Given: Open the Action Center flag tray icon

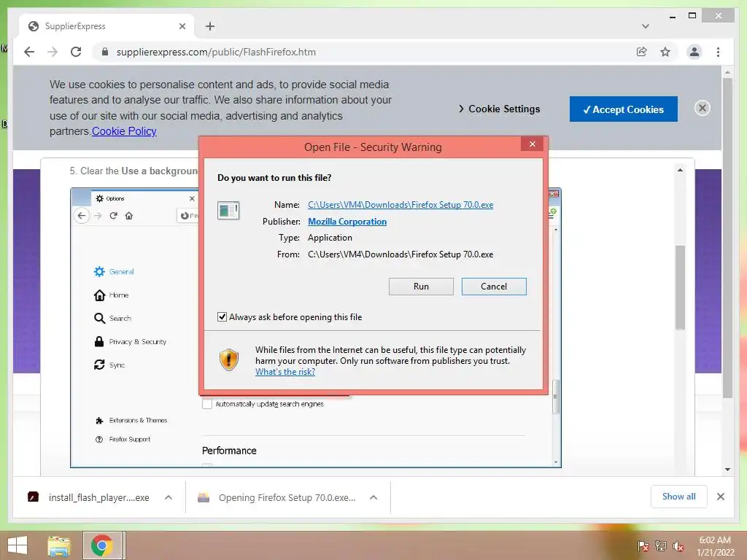Looking at the screenshot, I should coord(643,546).
